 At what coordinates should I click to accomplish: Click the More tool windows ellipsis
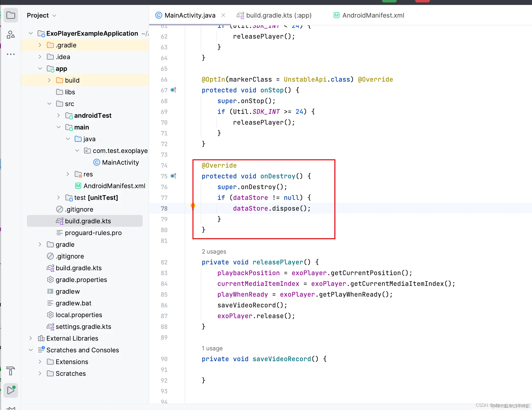point(11,54)
